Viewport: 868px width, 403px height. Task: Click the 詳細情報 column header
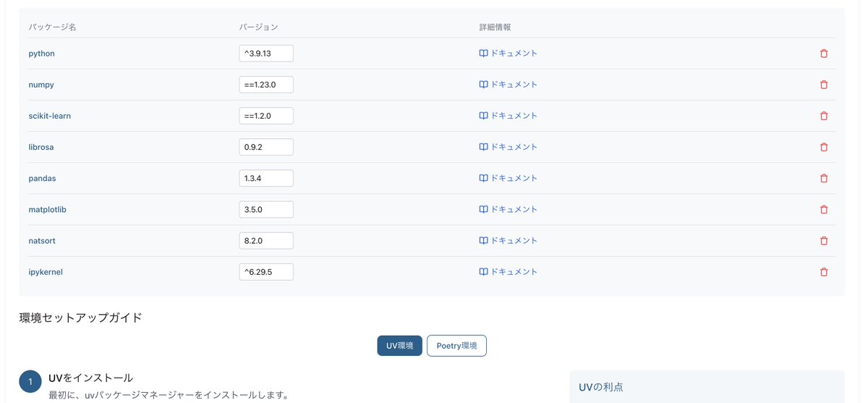pos(495,27)
